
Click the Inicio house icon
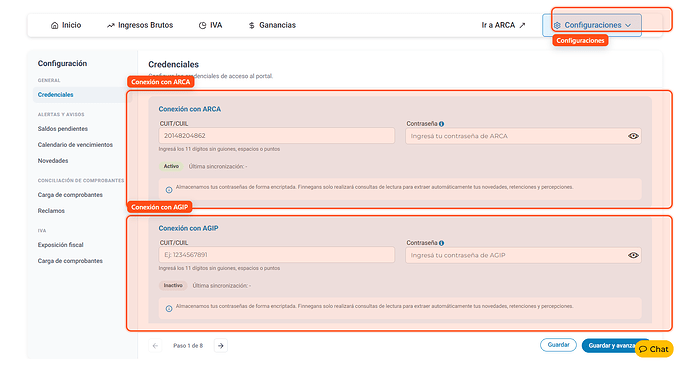(x=55, y=26)
